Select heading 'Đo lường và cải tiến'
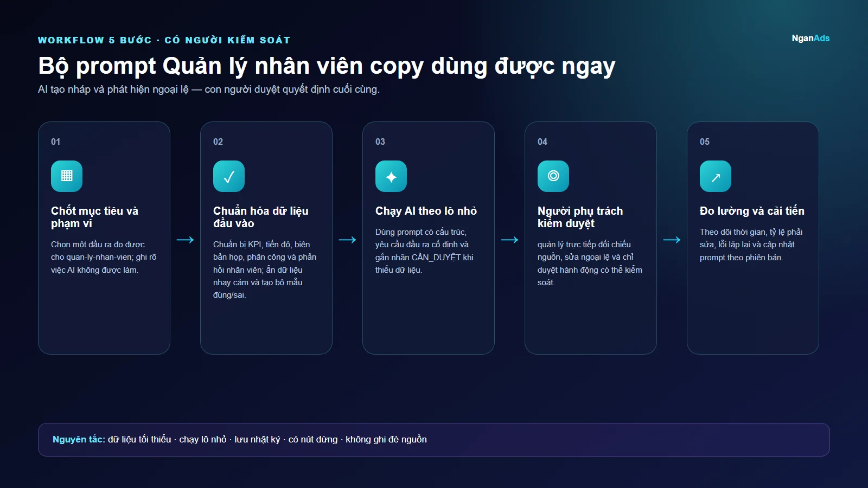868x488 pixels. (x=752, y=211)
